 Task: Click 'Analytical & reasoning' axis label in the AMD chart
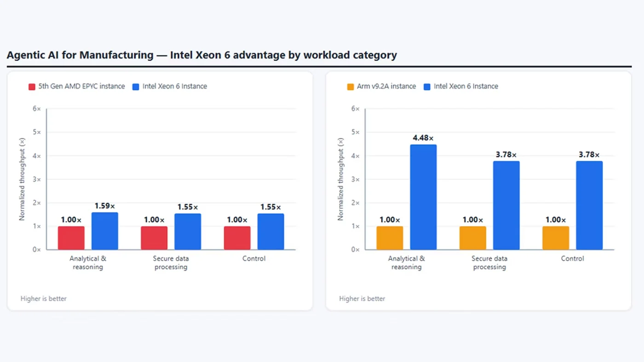pos(88,263)
